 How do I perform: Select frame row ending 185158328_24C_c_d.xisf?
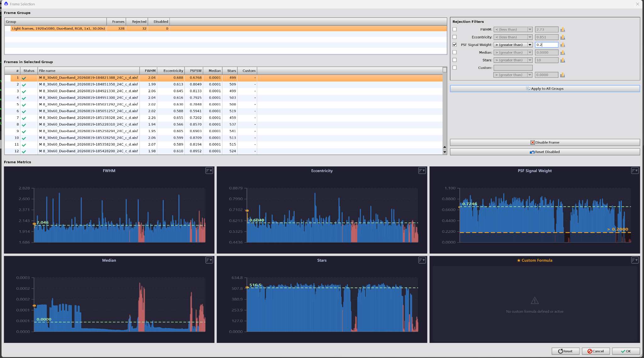click(224, 118)
